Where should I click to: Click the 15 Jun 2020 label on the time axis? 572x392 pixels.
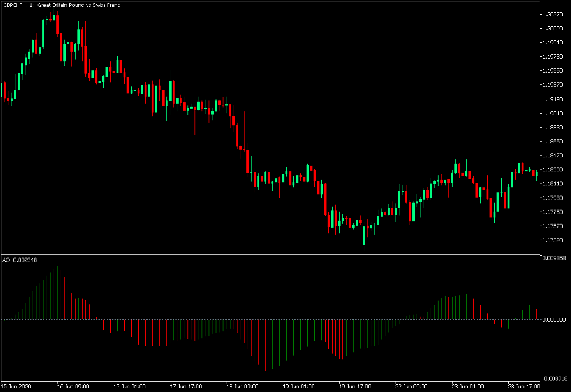(x=17, y=386)
